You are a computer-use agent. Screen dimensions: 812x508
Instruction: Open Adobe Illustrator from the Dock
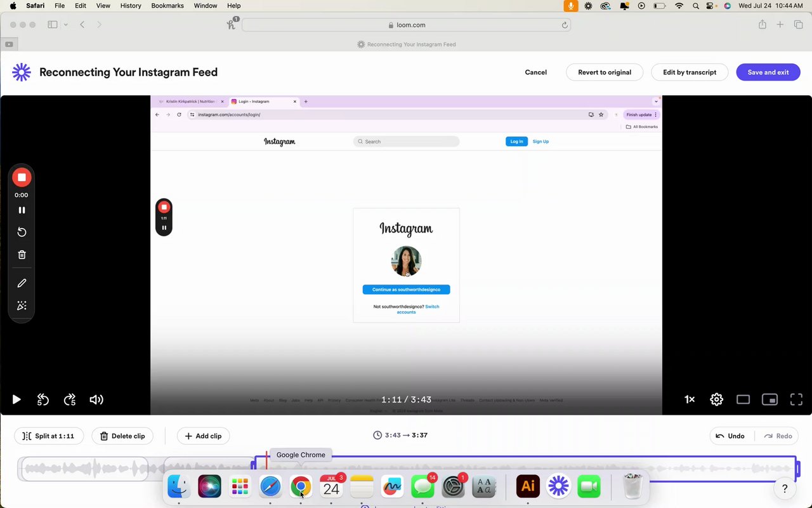pos(528,487)
